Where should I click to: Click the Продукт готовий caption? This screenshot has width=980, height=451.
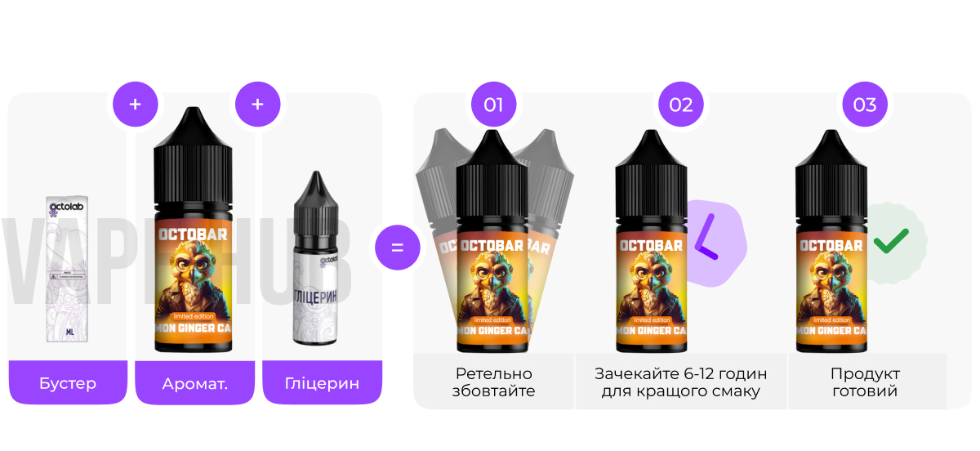pos(866,382)
